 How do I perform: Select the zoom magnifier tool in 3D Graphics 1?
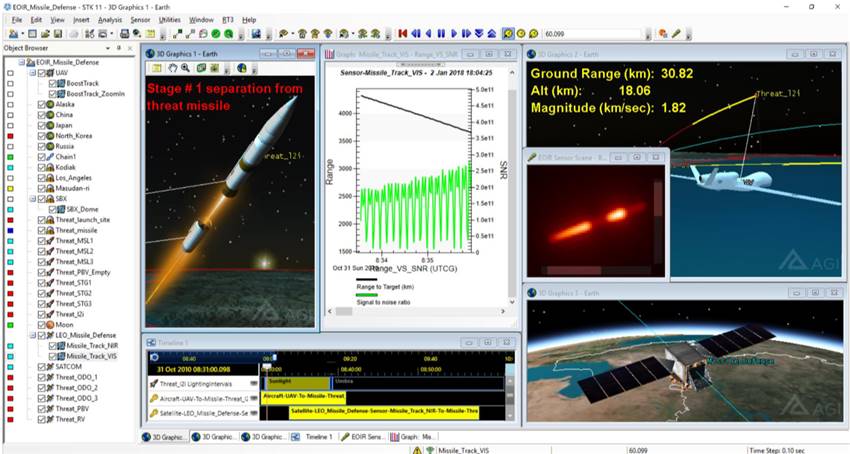point(186,68)
